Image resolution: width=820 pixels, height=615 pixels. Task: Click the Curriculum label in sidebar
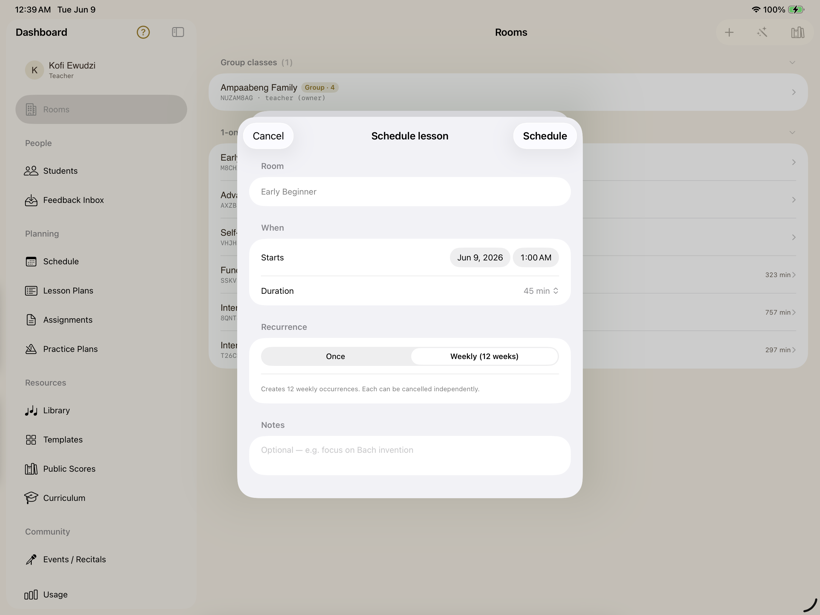pyautogui.click(x=64, y=498)
